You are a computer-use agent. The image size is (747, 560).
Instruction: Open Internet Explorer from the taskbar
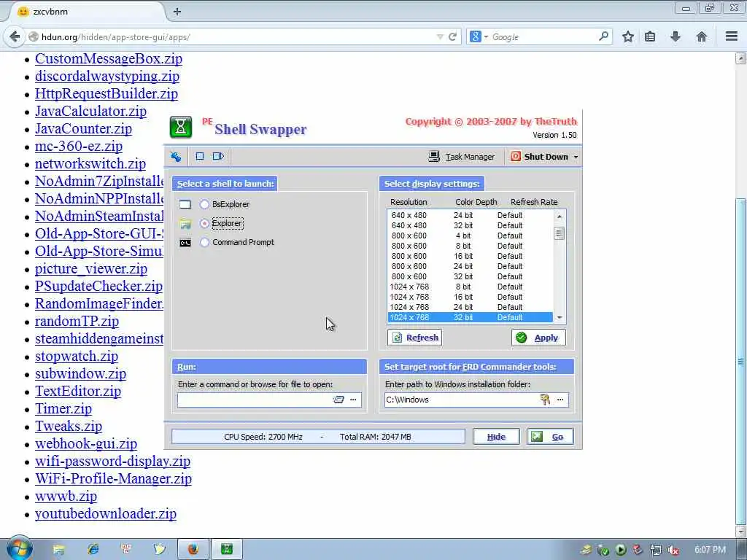93,550
